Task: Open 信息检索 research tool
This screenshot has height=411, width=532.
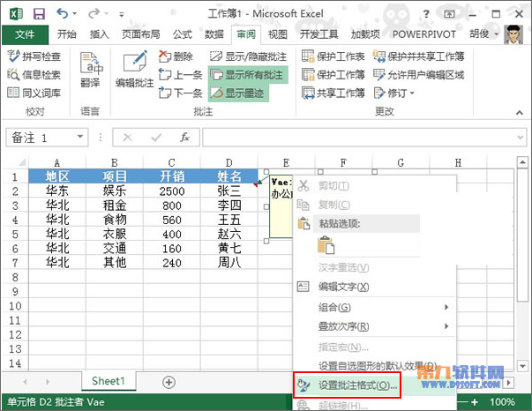Action: coord(34,74)
